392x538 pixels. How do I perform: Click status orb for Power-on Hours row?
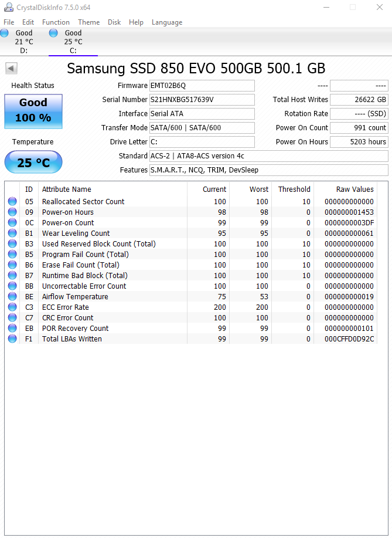tap(12, 212)
